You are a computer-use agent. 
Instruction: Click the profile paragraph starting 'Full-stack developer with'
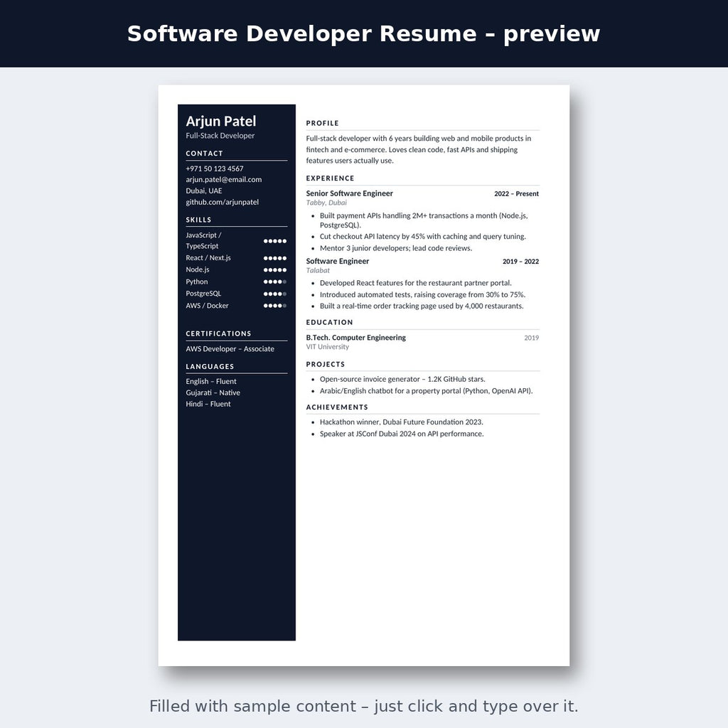click(418, 149)
